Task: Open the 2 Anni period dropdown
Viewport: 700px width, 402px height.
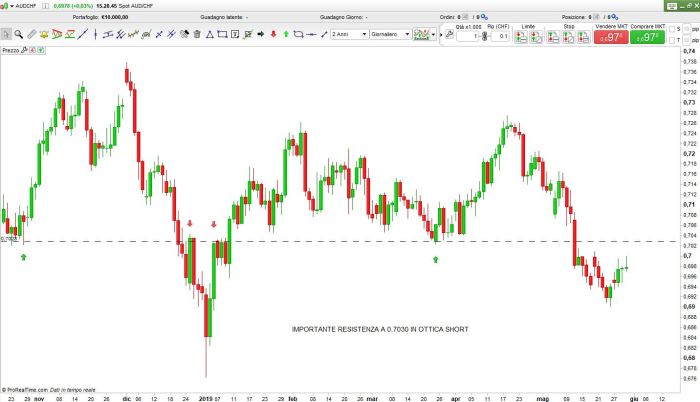Action: [x=349, y=34]
